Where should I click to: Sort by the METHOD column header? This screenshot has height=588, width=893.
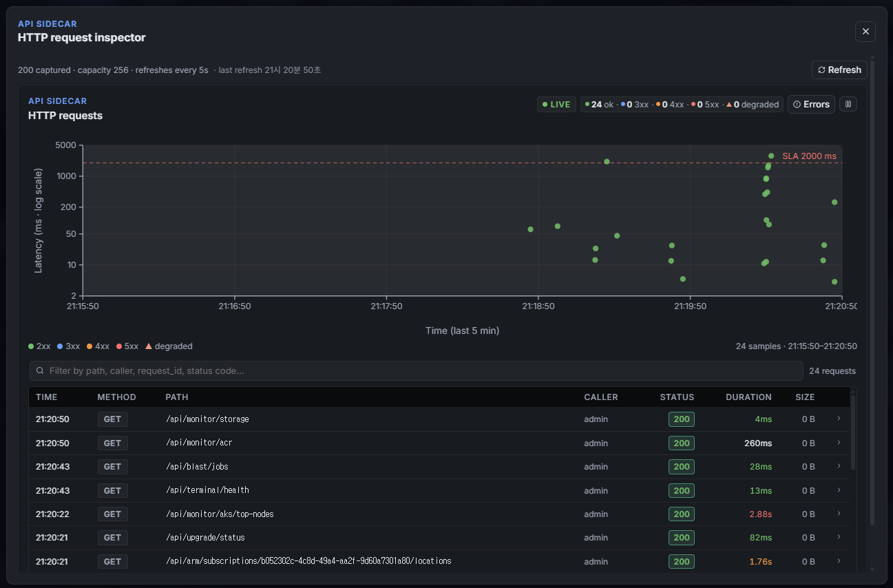[x=116, y=397]
